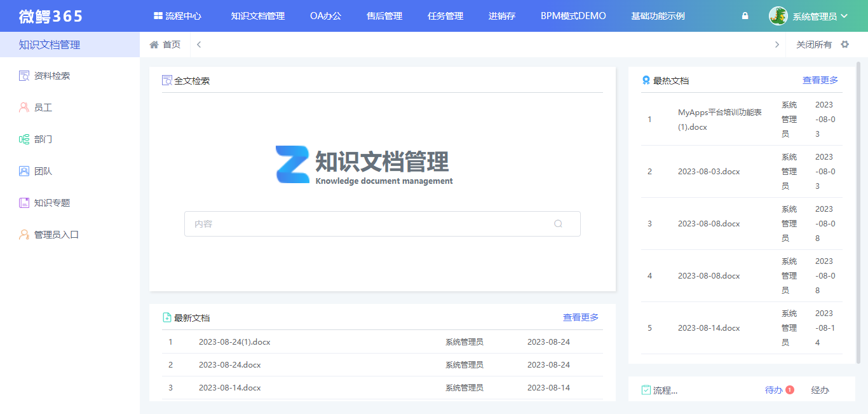Open 2023-08-14.docx in 最新文档 list
This screenshot has height=414, width=868.
point(230,388)
